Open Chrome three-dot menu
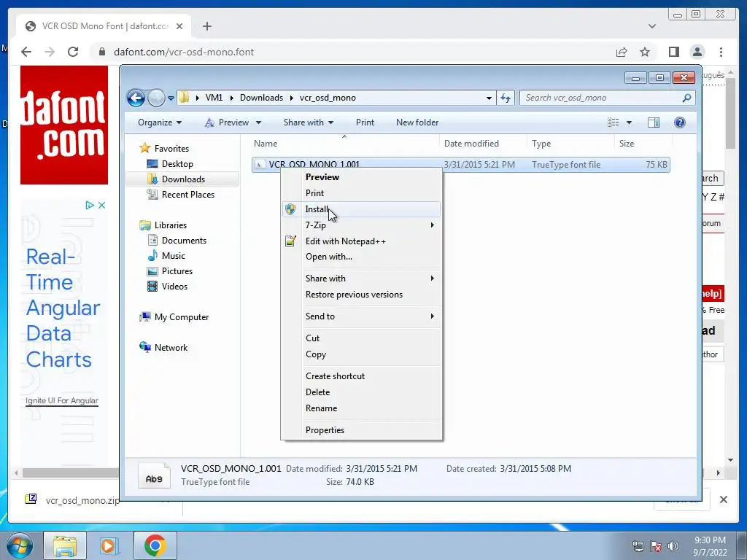Viewport: 747px width, 560px height. point(721,52)
